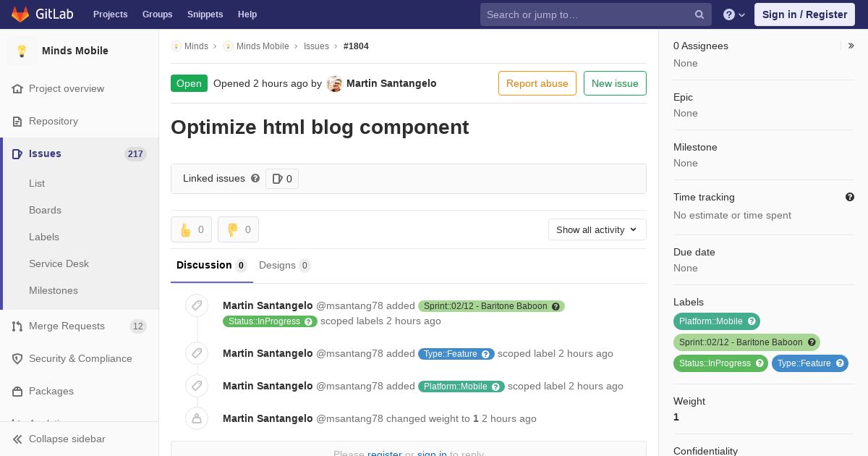868x456 pixels.
Task: Click the Linked issues help icon
Action: point(255,178)
